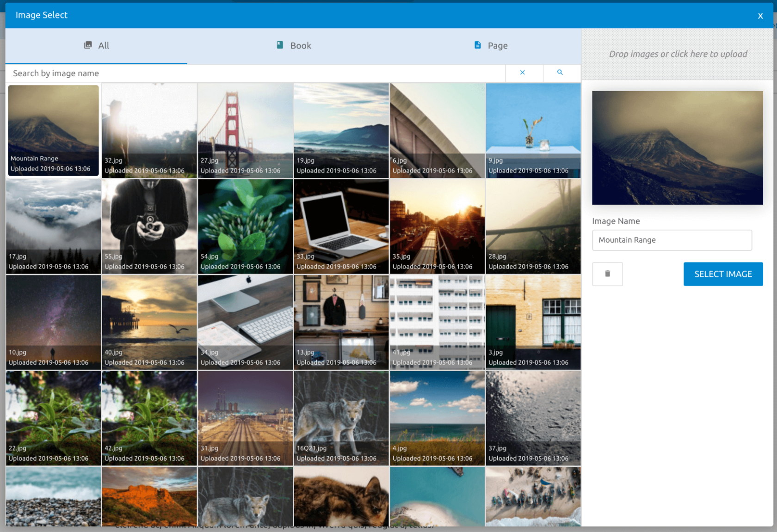Select the 3.jpg green door thumbnail
The width and height of the screenshot is (777, 532).
click(x=533, y=322)
